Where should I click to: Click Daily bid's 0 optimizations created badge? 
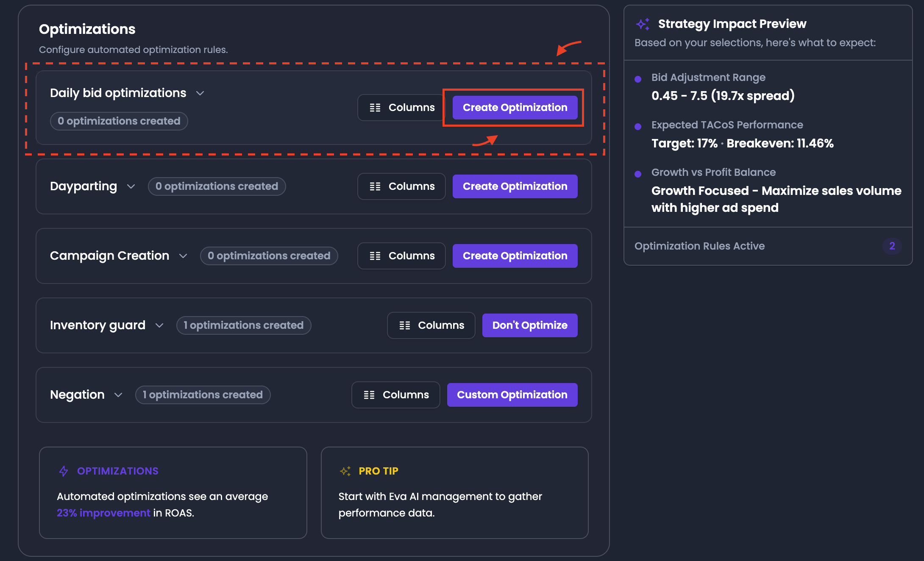point(119,121)
